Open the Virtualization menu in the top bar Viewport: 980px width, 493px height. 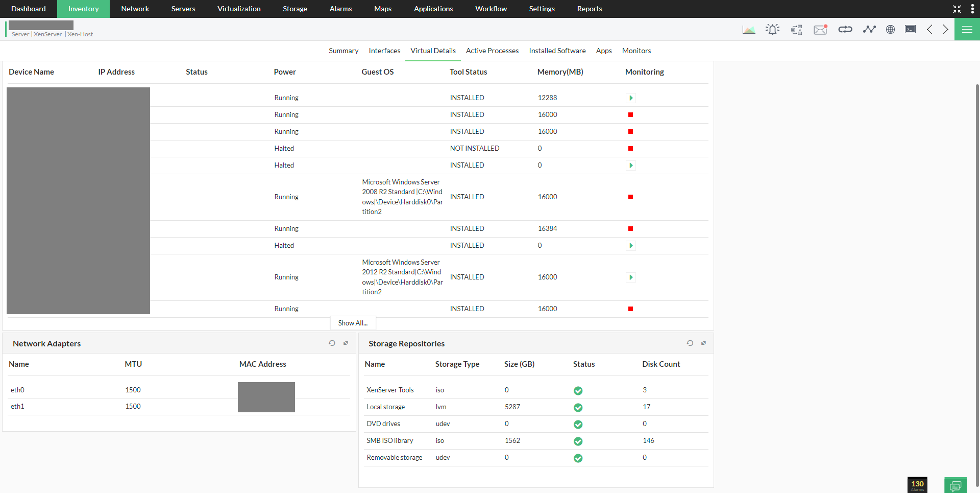coord(239,9)
